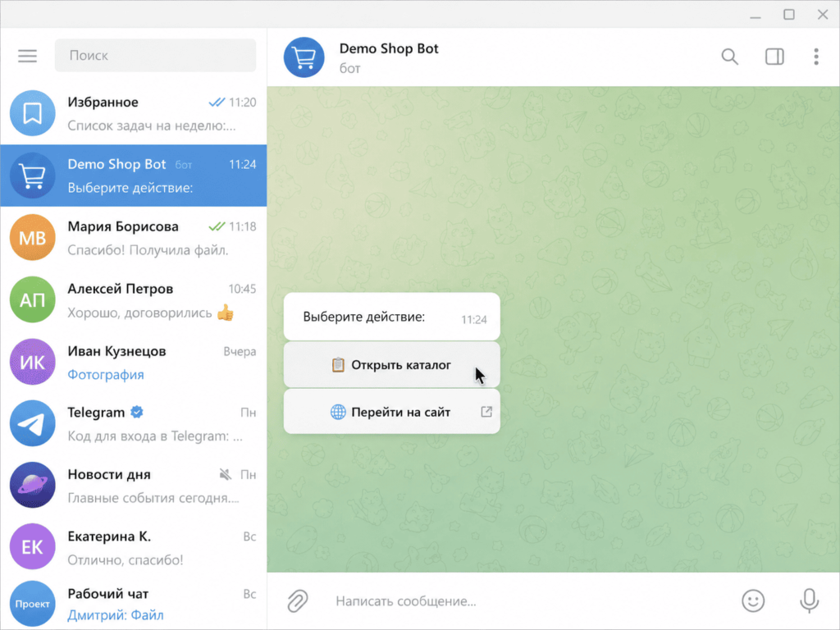The width and height of the screenshot is (840, 630).
Task: Follow the Перейти на сайт button
Action: [391, 412]
